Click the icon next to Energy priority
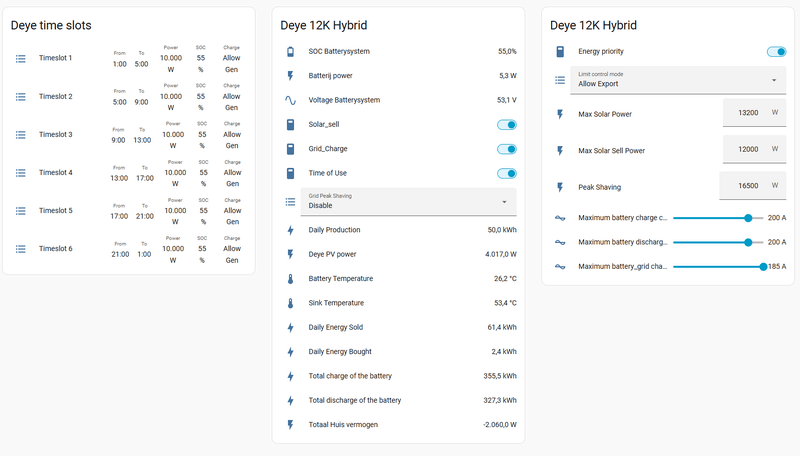 pyautogui.click(x=560, y=52)
